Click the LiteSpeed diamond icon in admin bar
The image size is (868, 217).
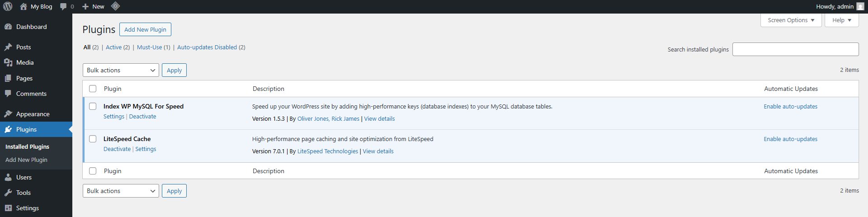[115, 6]
